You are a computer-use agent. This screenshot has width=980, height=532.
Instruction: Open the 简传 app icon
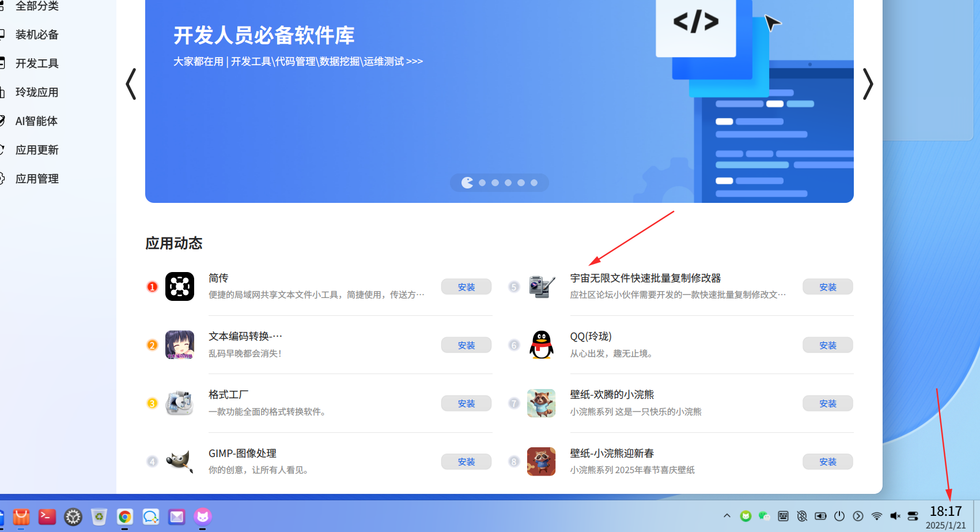tap(180, 286)
